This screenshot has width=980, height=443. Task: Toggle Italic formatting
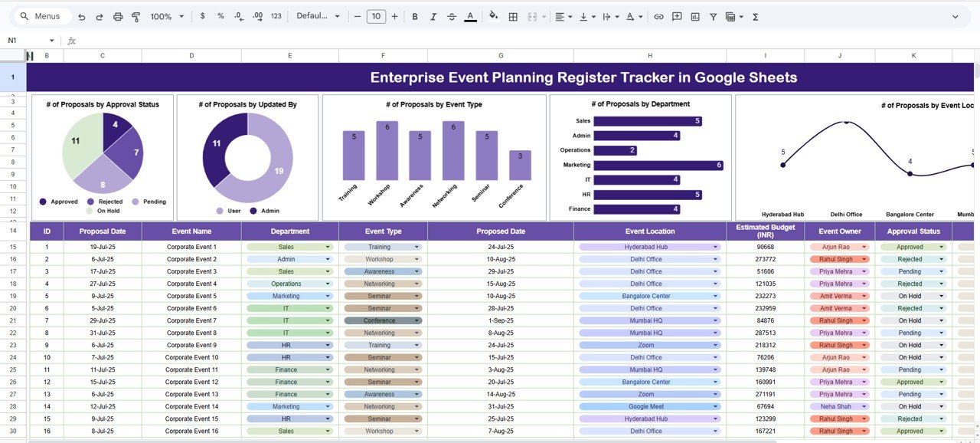tap(433, 16)
